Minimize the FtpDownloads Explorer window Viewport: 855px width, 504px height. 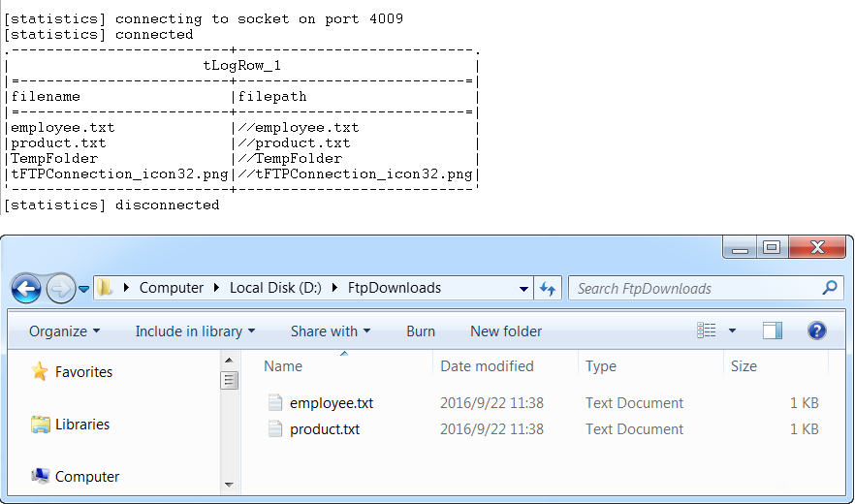tap(740, 247)
